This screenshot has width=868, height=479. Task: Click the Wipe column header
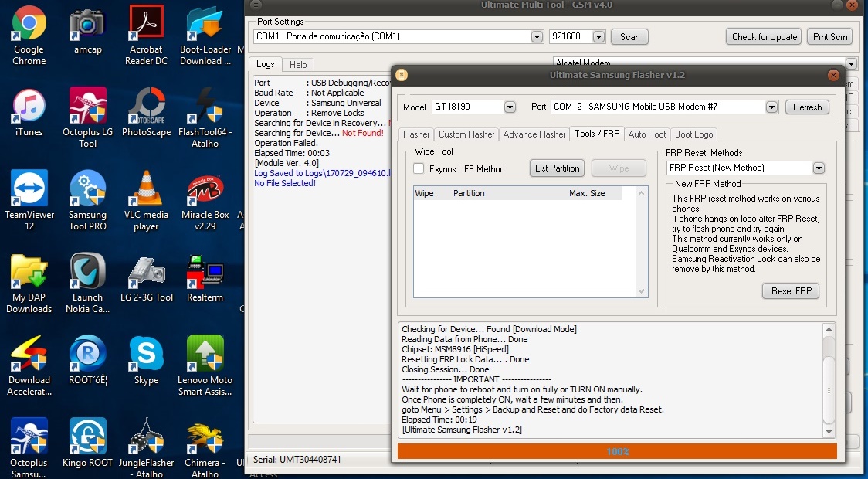pyautogui.click(x=424, y=193)
